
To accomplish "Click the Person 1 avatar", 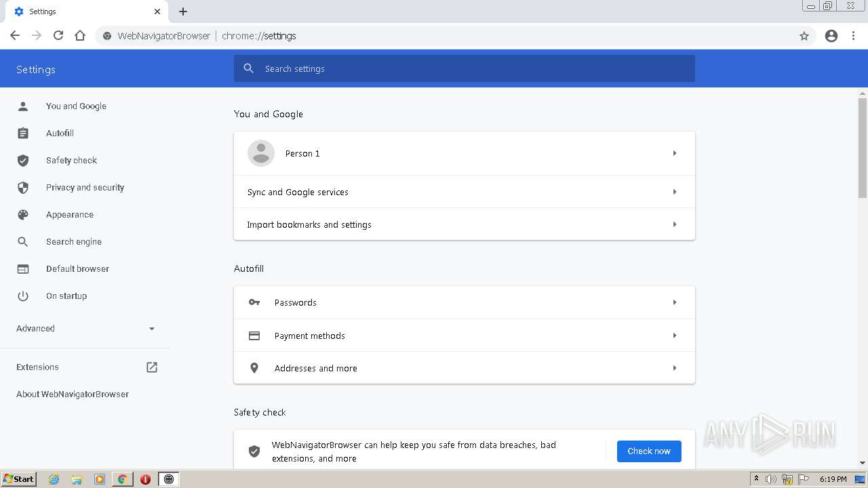I will [261, 153].
